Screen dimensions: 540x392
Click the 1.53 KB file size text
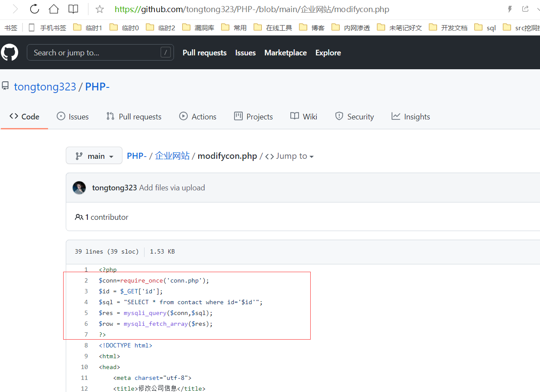click(162, 251)
